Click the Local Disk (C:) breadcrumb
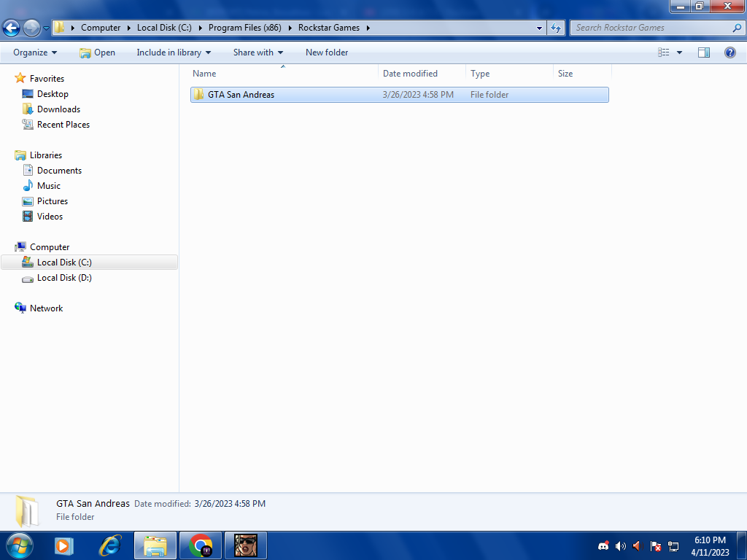The height and width of the screenshot is (560, 747). point(164,28)
